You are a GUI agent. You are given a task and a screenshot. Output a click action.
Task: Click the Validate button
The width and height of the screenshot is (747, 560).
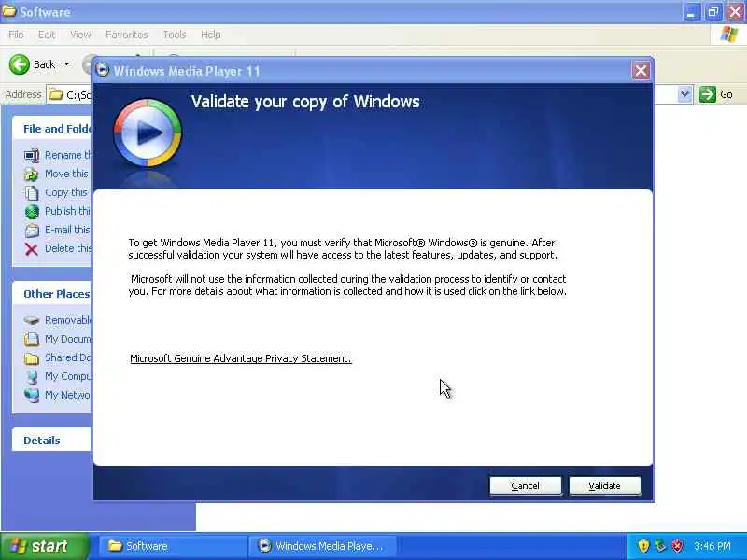tap(604, 485)
